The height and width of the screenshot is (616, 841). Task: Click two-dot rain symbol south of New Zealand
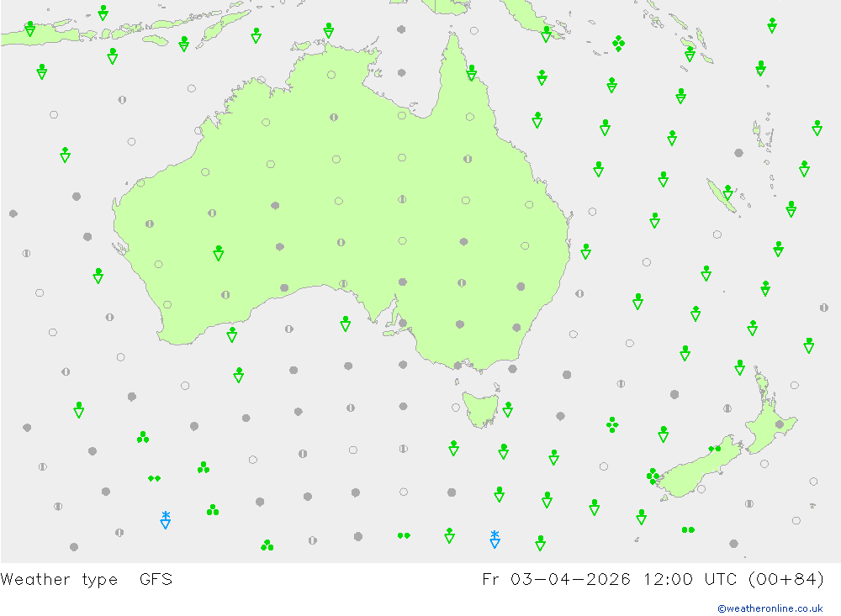(x=688, y=529)
